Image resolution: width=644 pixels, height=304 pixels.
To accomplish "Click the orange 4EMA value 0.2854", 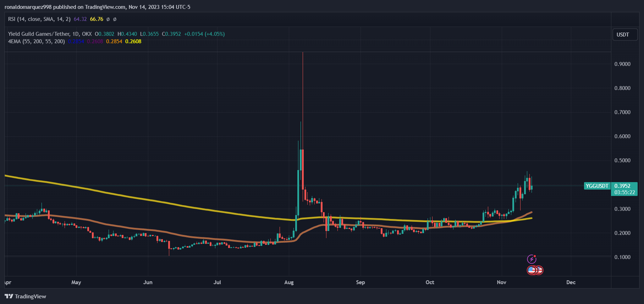I will [114, 41].
